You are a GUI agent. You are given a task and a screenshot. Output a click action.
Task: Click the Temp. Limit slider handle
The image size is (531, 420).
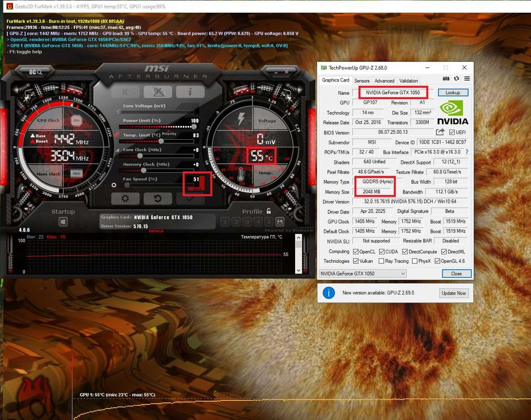(161, 141)
